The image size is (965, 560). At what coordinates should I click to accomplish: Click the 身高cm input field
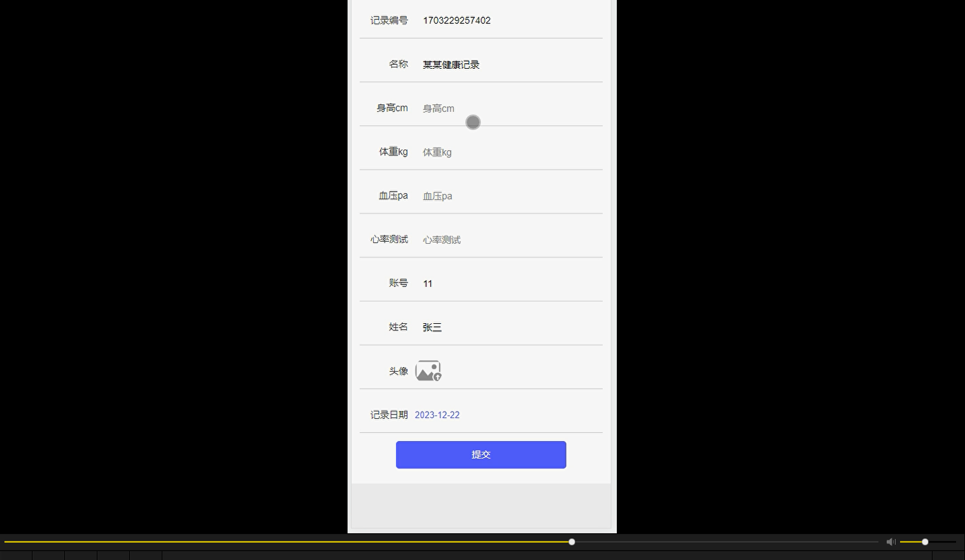(497, 108)
